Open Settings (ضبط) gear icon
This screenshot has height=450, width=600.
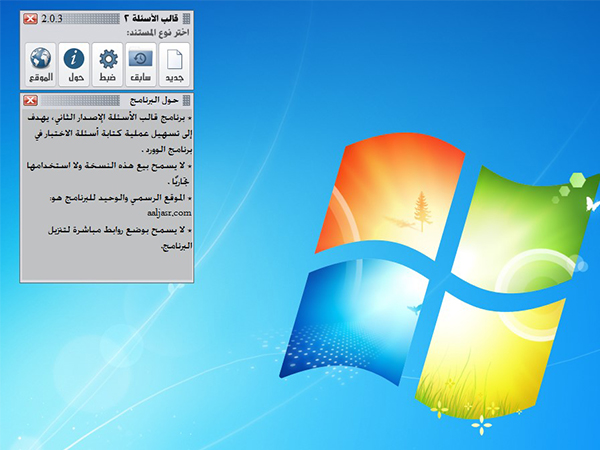[106, 64]
